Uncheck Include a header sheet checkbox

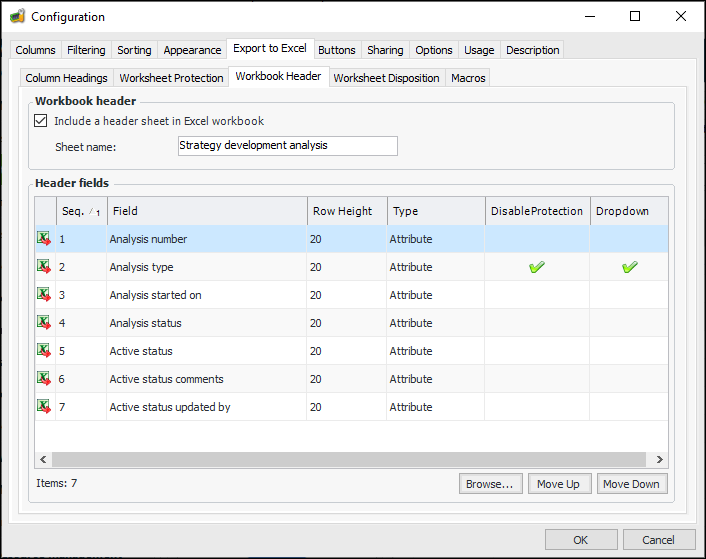pyautogui.click(x=41, y=121)
